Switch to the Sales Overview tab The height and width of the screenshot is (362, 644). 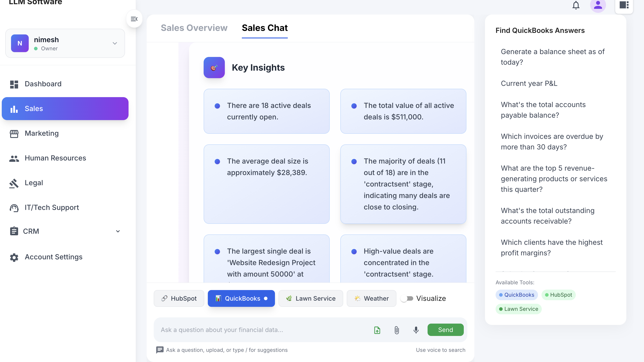194,28
